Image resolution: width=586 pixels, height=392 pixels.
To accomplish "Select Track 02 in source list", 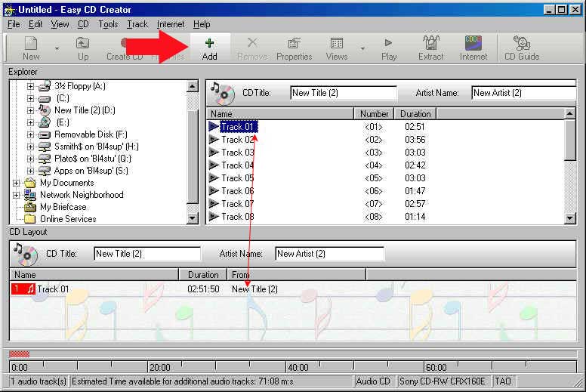I will point(237,140).
